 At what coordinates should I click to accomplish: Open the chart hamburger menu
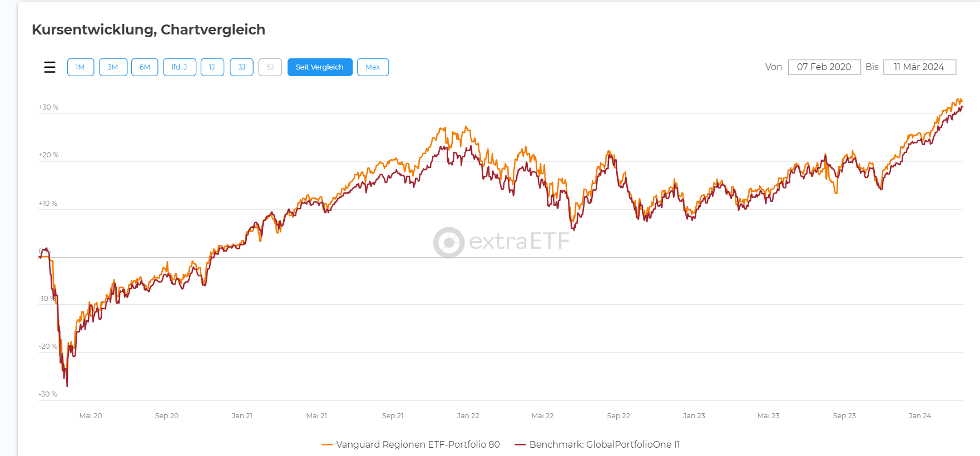50,67
